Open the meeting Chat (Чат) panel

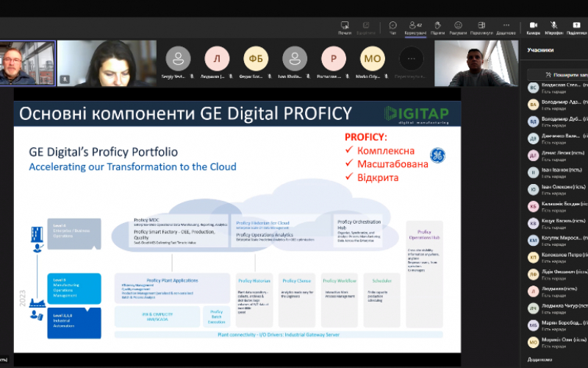pyautogui.click(x=392, y=28)
